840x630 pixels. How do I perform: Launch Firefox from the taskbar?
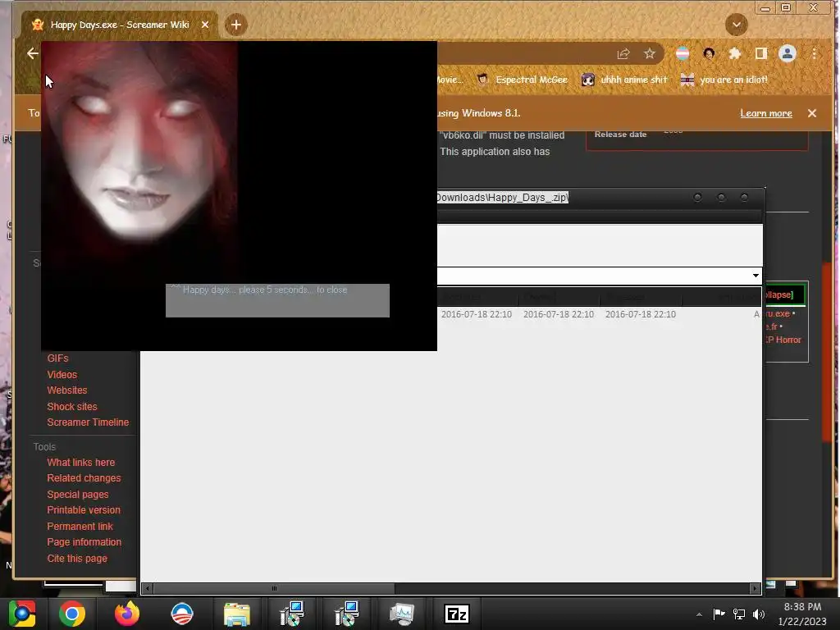(127, 614)
